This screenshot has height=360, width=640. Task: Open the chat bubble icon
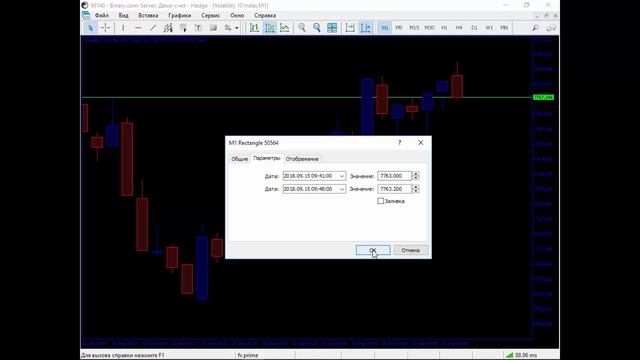coord(551,28)
